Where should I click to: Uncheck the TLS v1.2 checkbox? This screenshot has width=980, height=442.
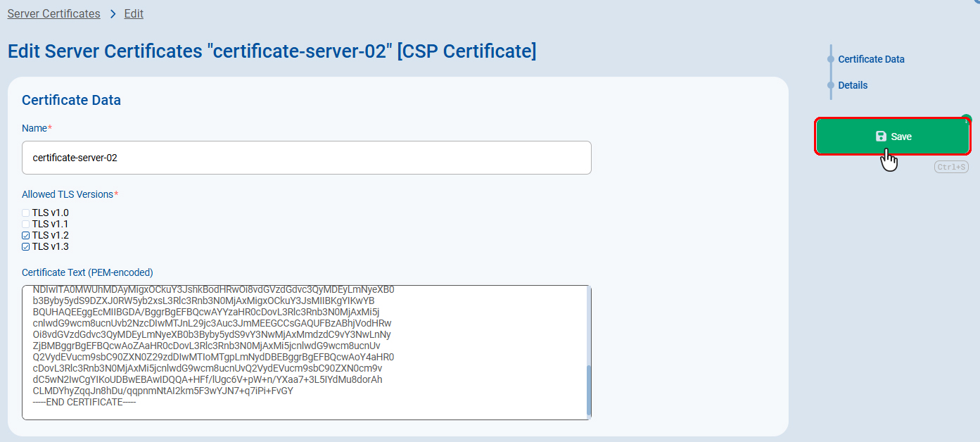(26, 235)
